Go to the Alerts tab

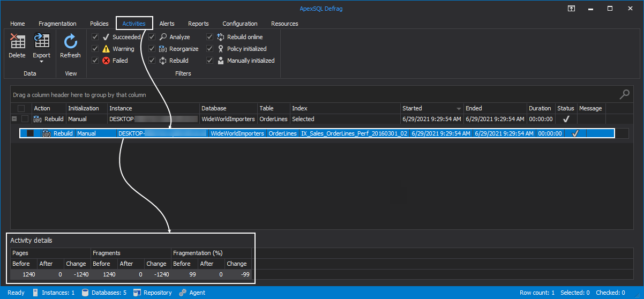(x=167, y=24)
